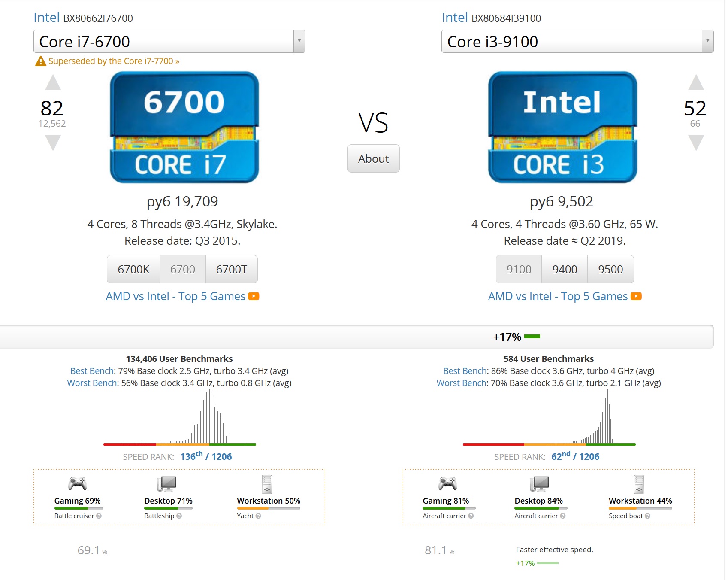Switch to the 6700T variant tab

232,269
